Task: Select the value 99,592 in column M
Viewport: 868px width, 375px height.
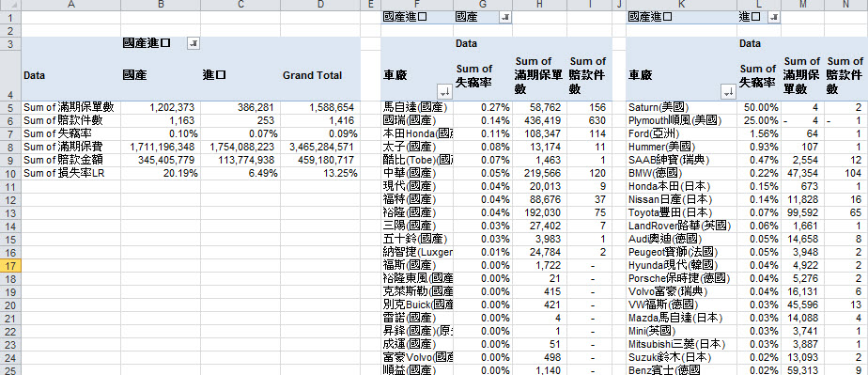Action: pyautogui.click(x=802, y=212)
